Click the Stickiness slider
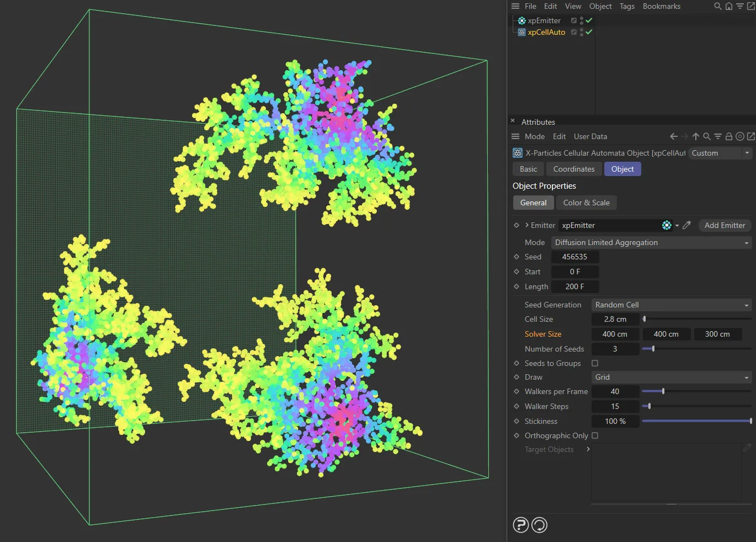Viewport: 756px width, 542px height. [695, 421]
